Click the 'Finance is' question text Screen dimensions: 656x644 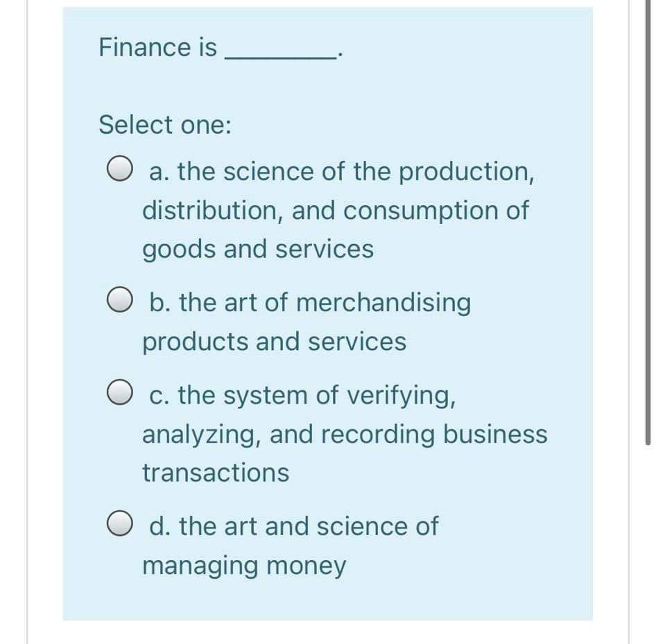click(x=157, y=47)
